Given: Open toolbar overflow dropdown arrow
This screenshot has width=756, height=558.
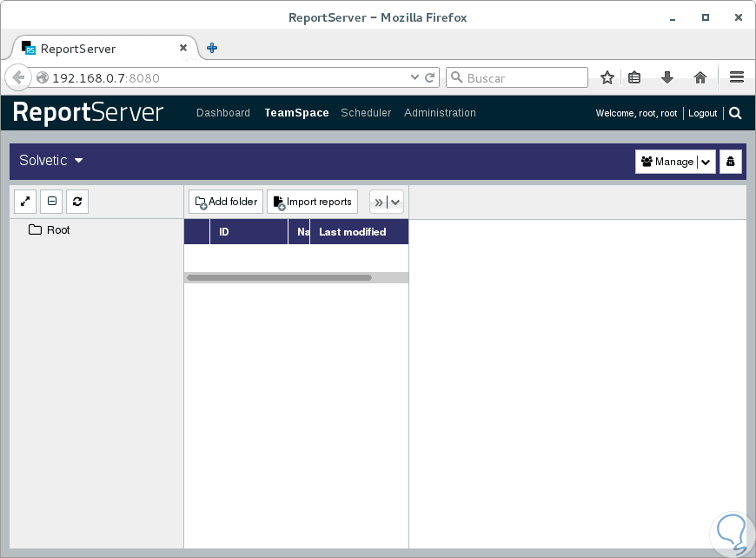Looking at the screenshot, I should 395,202.
